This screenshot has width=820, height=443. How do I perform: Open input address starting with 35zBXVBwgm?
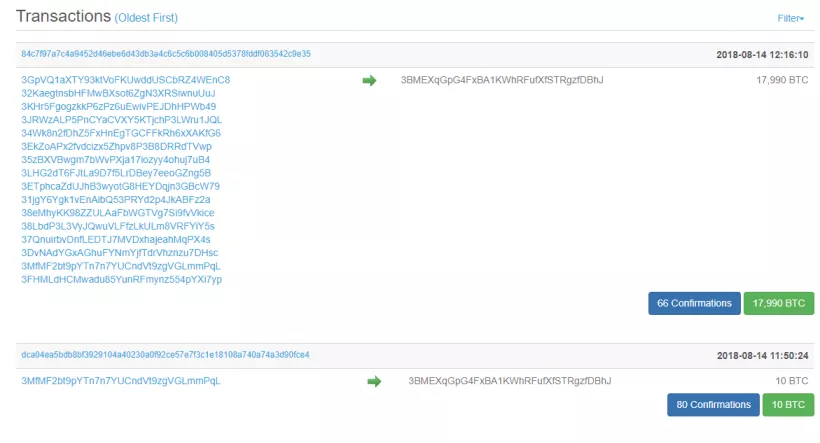(115, 160)
